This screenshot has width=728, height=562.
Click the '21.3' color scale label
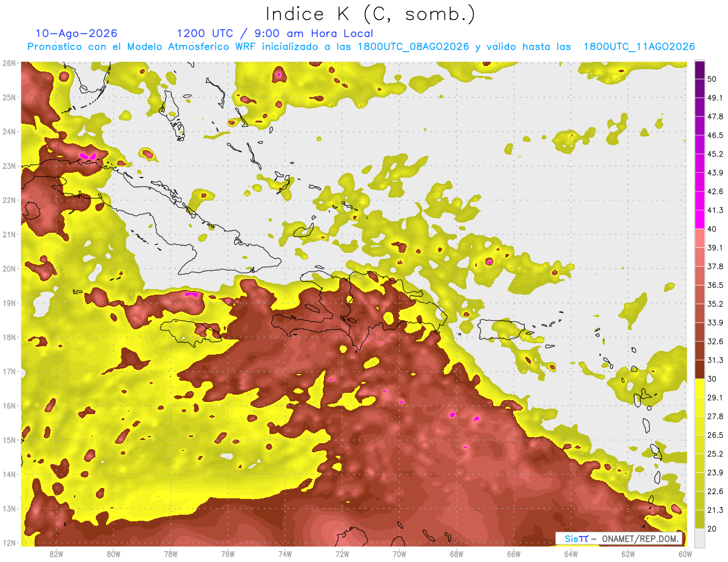[715, 510]
